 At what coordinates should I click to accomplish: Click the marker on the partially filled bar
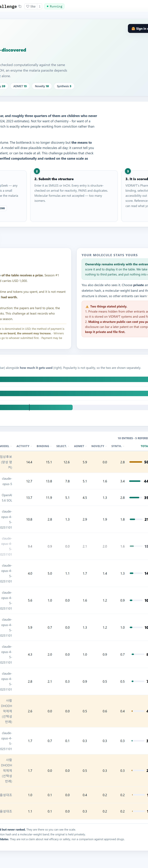pyautogui.click(x=29, y=407)
